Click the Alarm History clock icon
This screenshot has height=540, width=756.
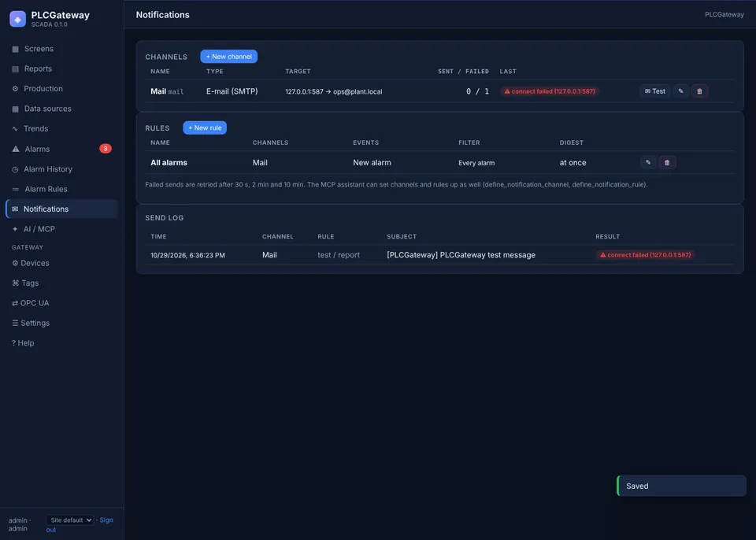(15, 169)
